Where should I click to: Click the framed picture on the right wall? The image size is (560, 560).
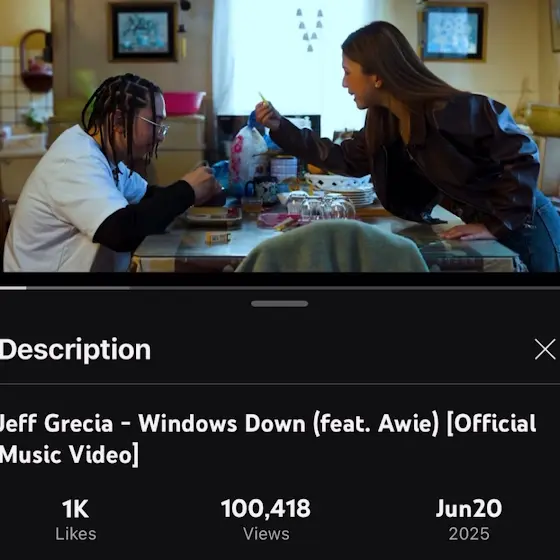coord(452,31)
